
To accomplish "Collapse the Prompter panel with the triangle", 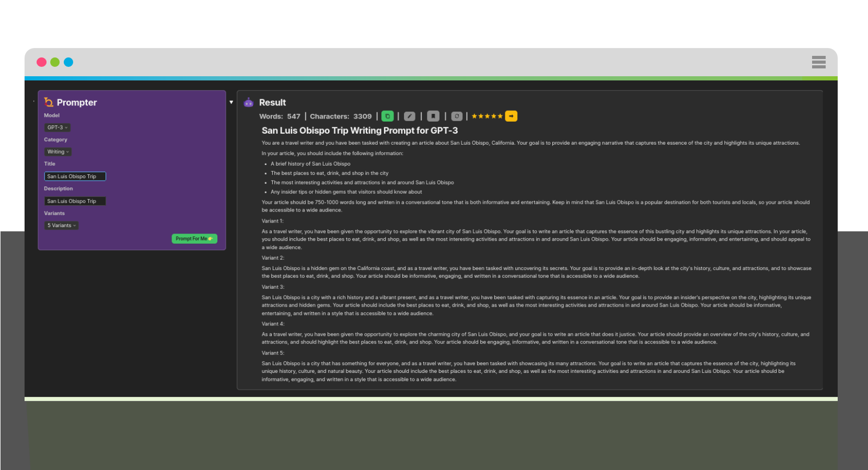I will [x=232, y=102].
